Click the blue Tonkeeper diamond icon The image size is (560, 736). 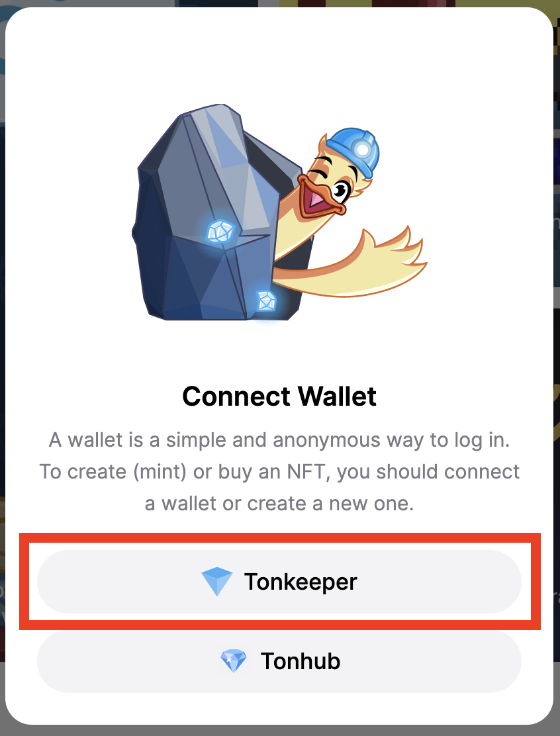217,582
